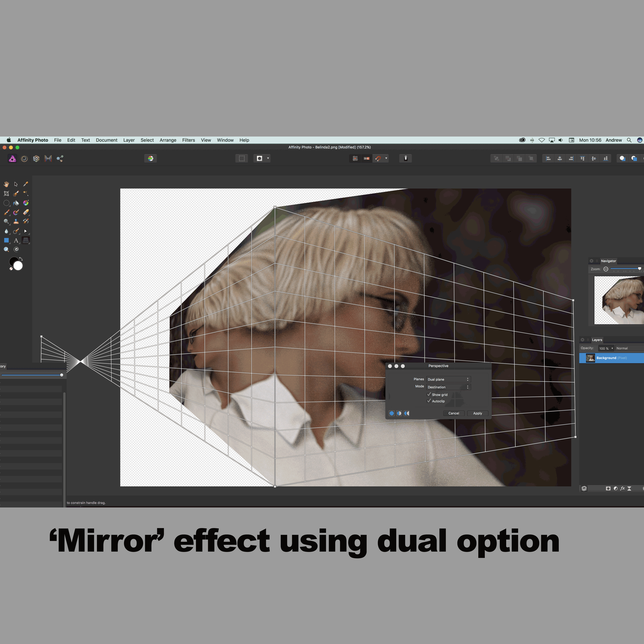
Task: Open the layer blend mode 'Normal' dropdown
Action: pyautogui.click(x=629, y=348)
